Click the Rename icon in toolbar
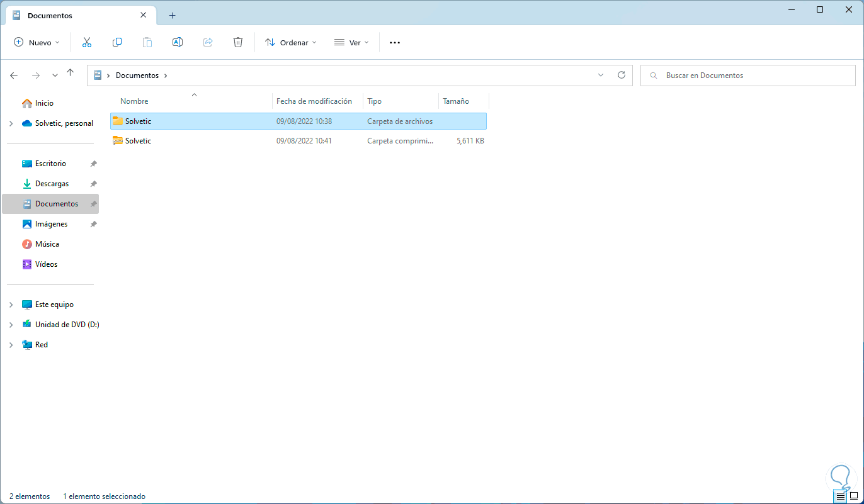864x504 pixels. [x=178, y=42]
